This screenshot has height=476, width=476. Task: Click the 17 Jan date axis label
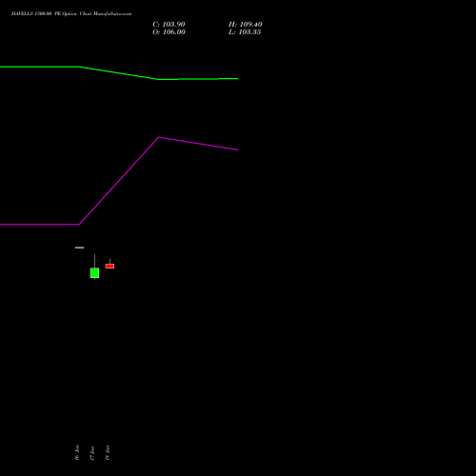(x=92, y=453)
